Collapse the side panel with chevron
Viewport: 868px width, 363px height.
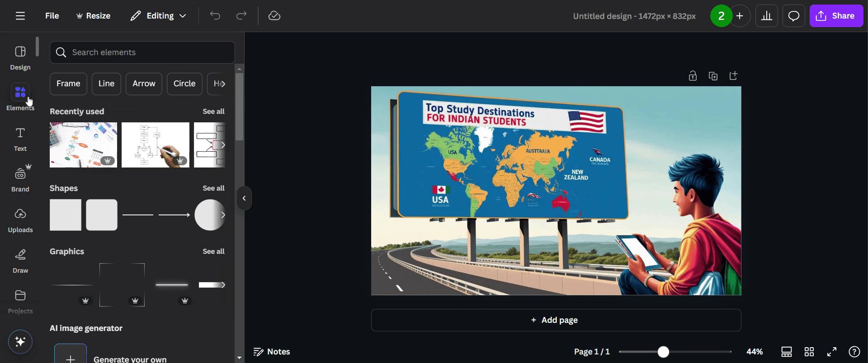point(244,198)
